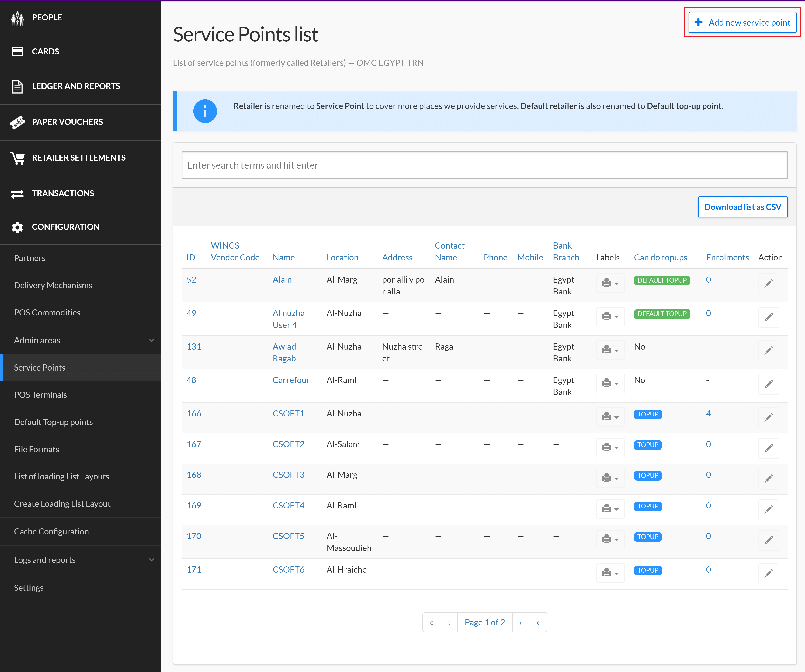Click the edit pencil on the CSOFT1 row
The image size is (805, 672).
(769, 417)
